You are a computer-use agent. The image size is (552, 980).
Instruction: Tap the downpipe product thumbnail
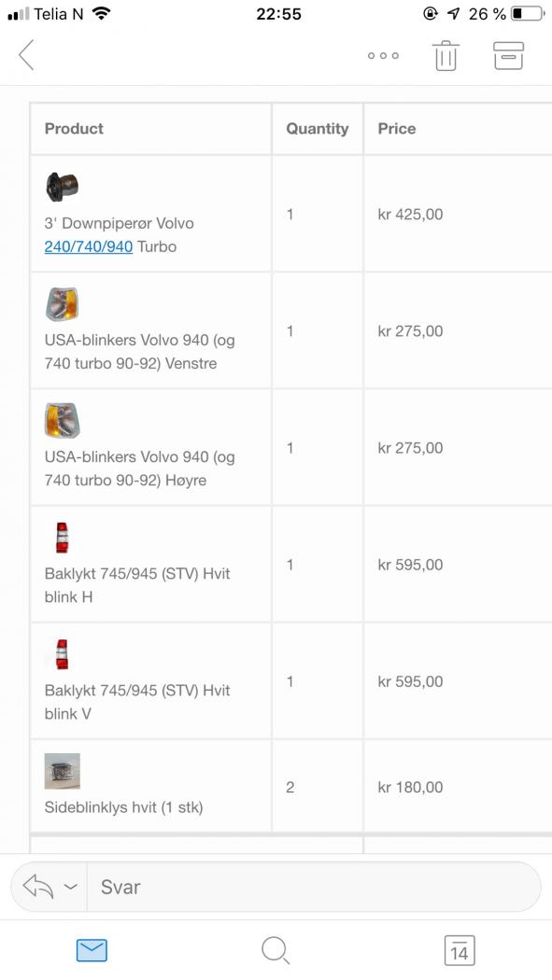(62, 187)
